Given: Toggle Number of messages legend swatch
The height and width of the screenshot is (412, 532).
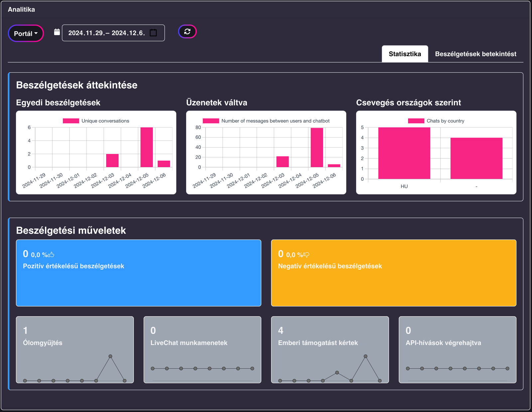Looking at the screenshot, I should pyautogui.click(x=211, y=121).
